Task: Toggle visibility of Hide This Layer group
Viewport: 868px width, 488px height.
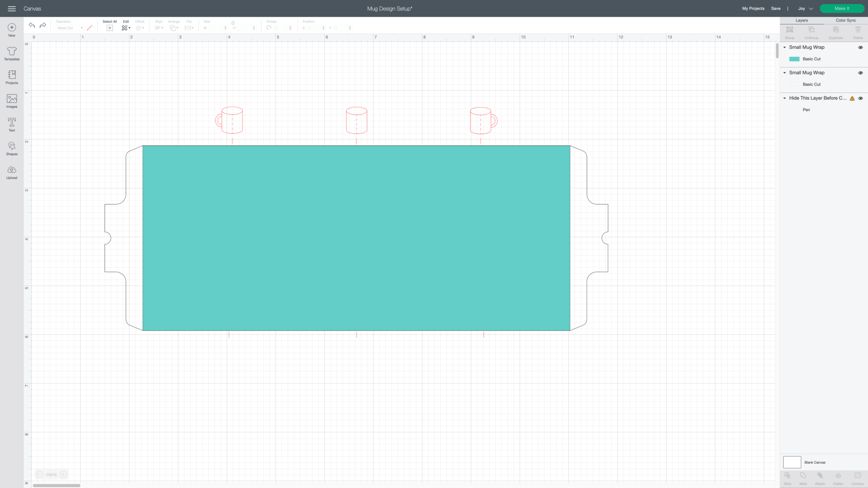Action: [x=860, y=98]
